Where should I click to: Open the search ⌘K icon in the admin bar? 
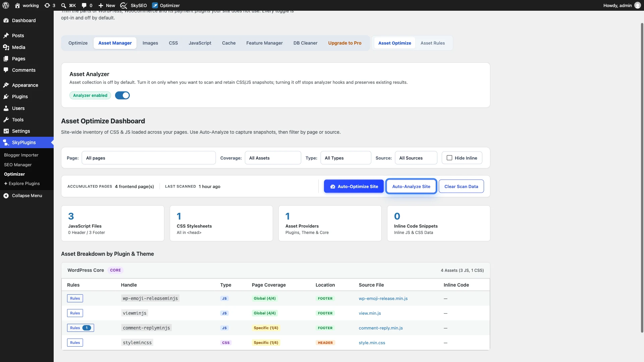(63, 5)
